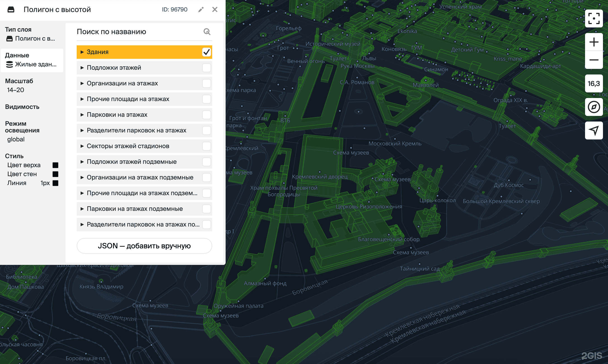Screen dimensions: 608x364
Task: Click the Цвет верха color swatch
Action: pyautogui.click(x=55, y=165)
